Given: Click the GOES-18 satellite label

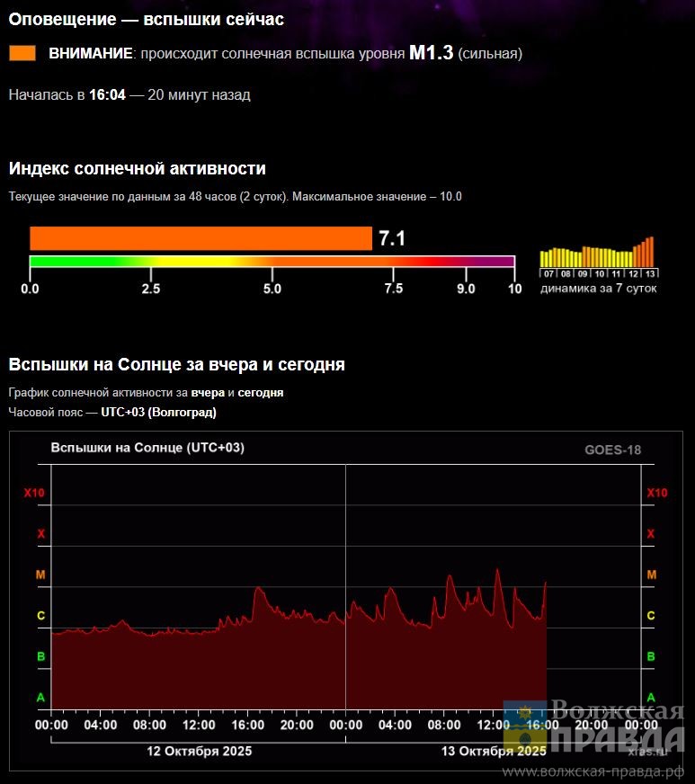Looking at the screenshot, I should point(612,450).
